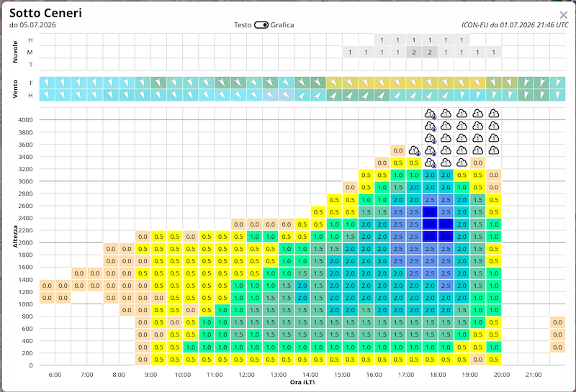Viewport: 576px width, 392px height.
Task: Click last-column 0.0 cell at 600–800 m
Action: click(x=557, y=322)
